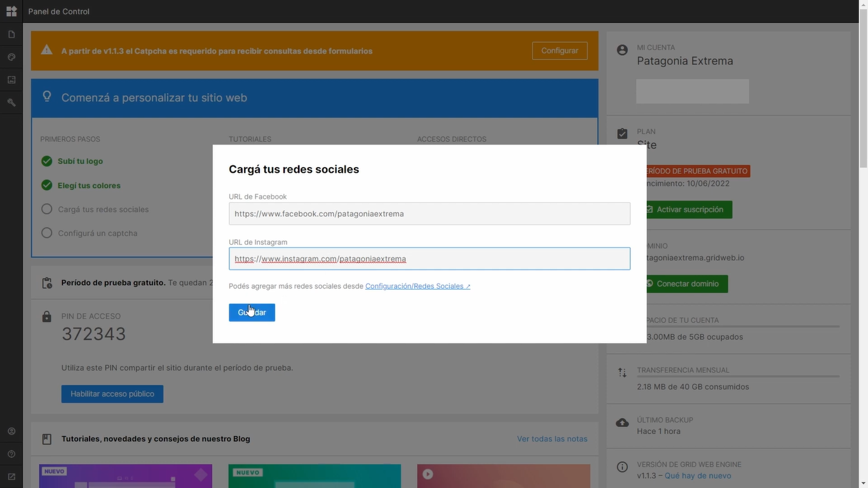Open the help question icon in sidebar
This screenshot has width=868, height=488.
tap(11, 454)
